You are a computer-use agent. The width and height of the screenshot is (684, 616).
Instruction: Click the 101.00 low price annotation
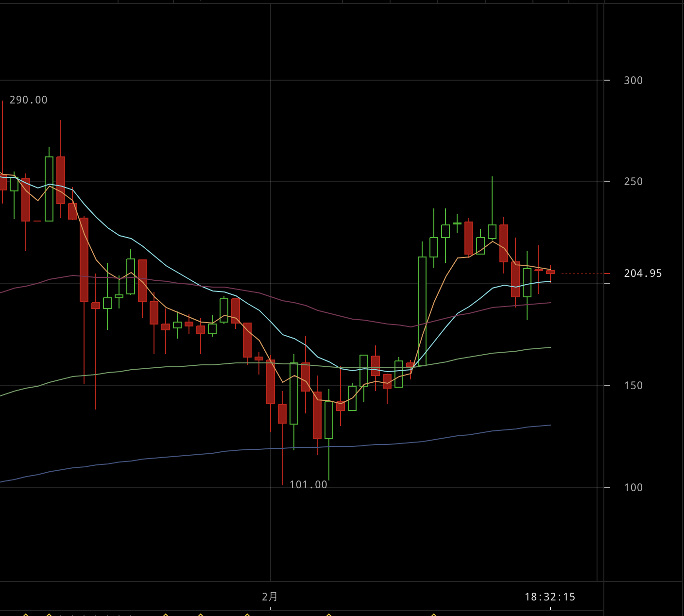pyautogui.click(x=308, y=485)
